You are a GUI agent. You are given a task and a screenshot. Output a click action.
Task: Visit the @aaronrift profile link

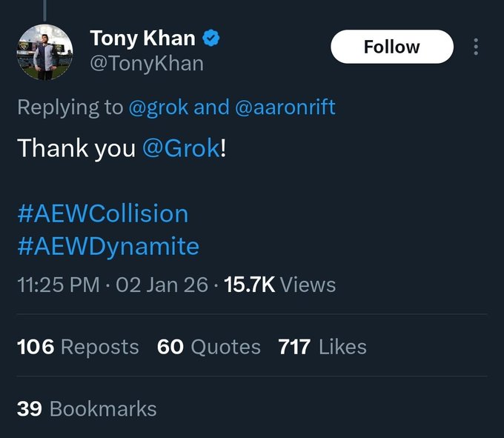pyautogui.click(x=285, y=107)
